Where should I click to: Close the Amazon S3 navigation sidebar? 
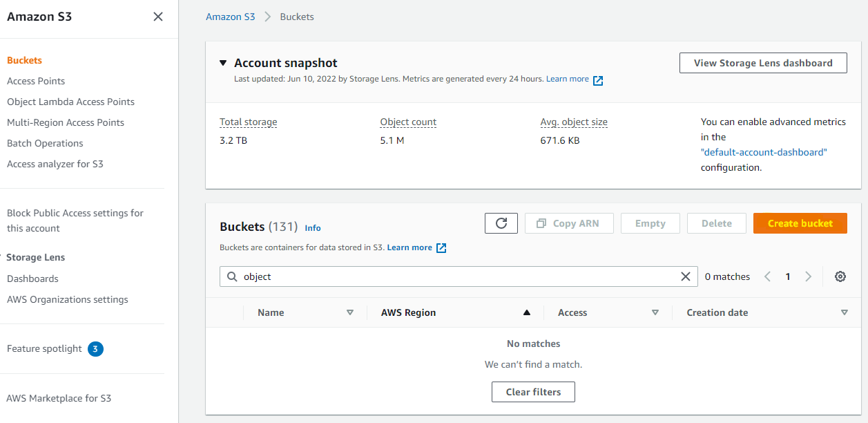(x=157, y=16)
